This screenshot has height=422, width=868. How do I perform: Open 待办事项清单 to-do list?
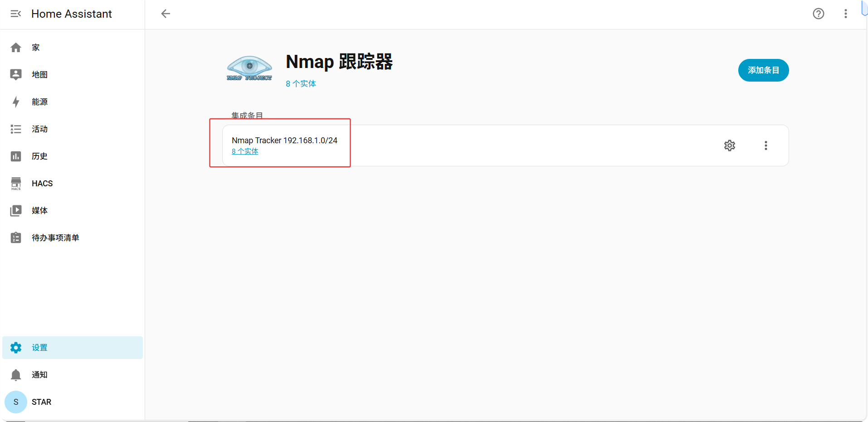pos(55,238)
